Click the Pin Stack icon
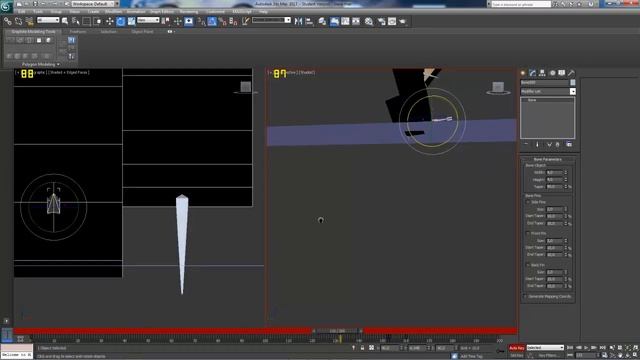 pos(526,144)
